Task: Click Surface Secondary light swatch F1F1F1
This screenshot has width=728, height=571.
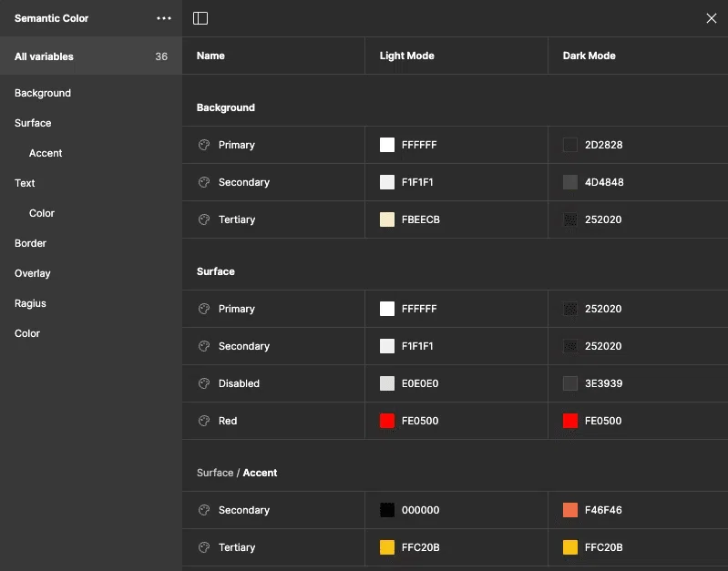Action: pos(386,346)
